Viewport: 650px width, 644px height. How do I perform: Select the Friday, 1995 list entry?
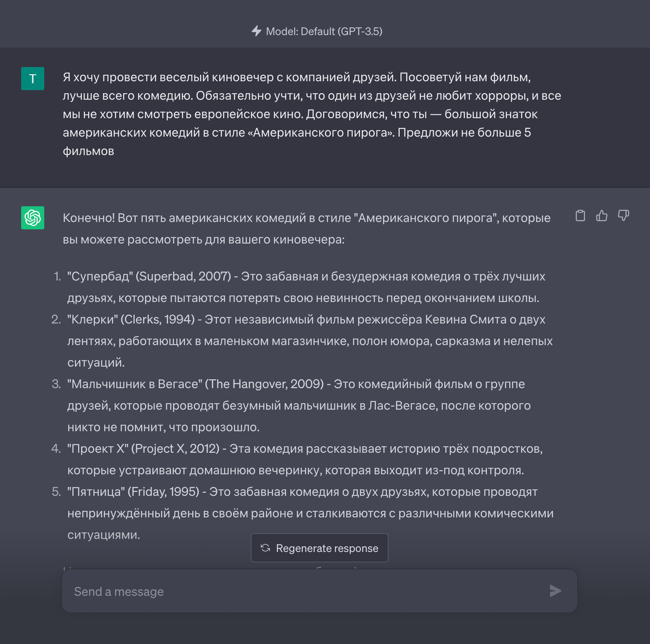point(310,513)
